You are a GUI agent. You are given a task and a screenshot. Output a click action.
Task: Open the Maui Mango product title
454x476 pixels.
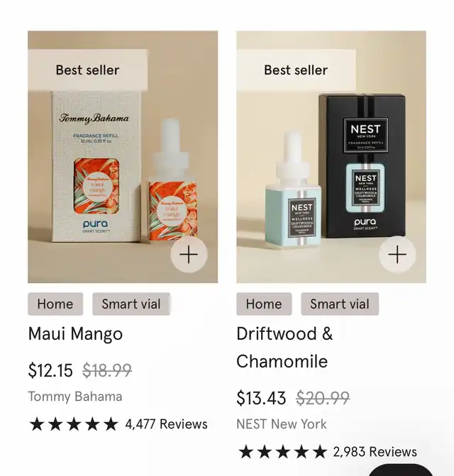click(75, 333)
